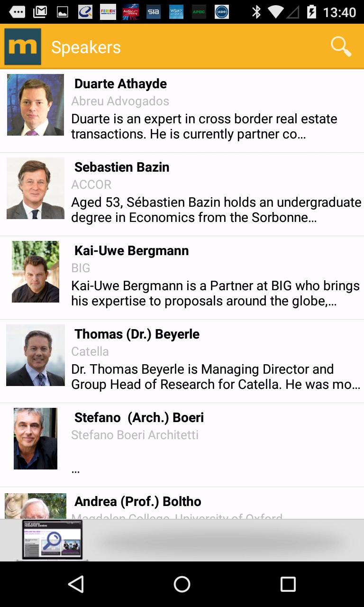Tap the battery status icon
Screen dimensions: 364x607
311,12
